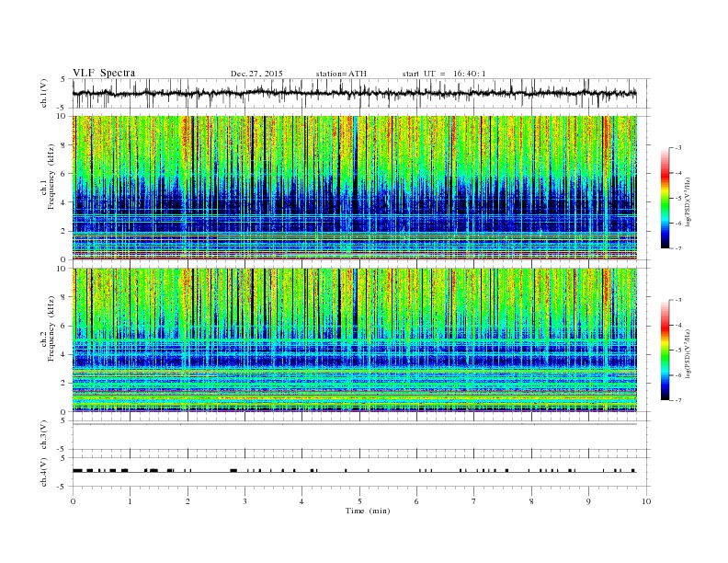Click the "7" tick on the time axis
The image size is (728, 563).
pos(474,501)
